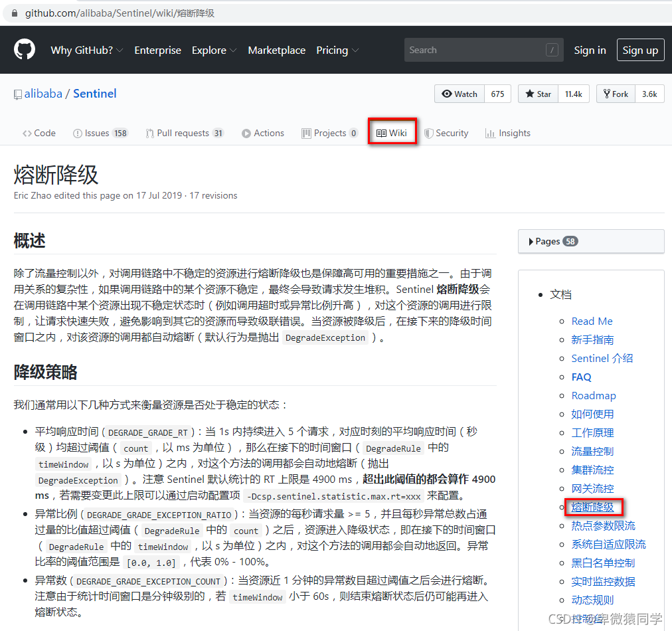672x631 pixels.
Task: Open the Enterprise menu item
Action: 158,50
